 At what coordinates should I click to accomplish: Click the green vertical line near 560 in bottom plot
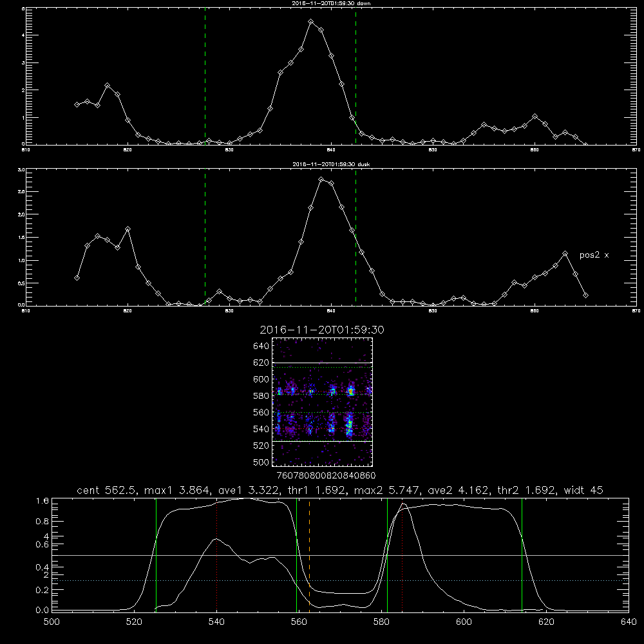(296, 555)
